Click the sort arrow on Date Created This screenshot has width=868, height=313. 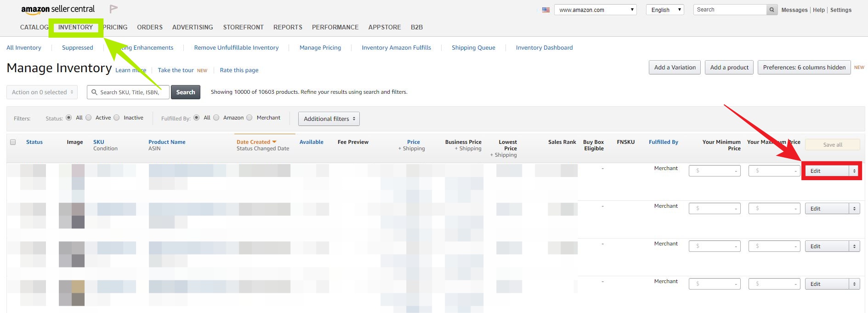(x=274, y=142)
